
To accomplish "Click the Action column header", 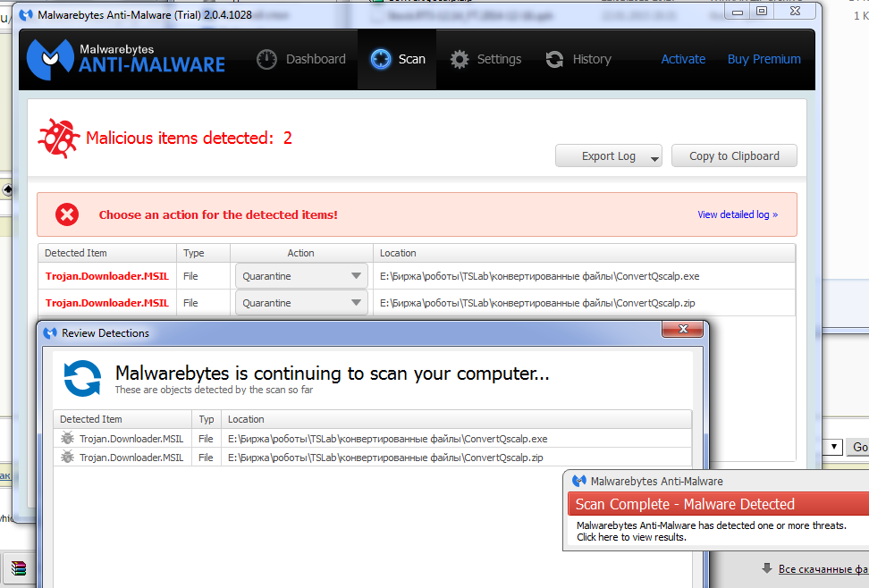I will click(x=301, y=253).
